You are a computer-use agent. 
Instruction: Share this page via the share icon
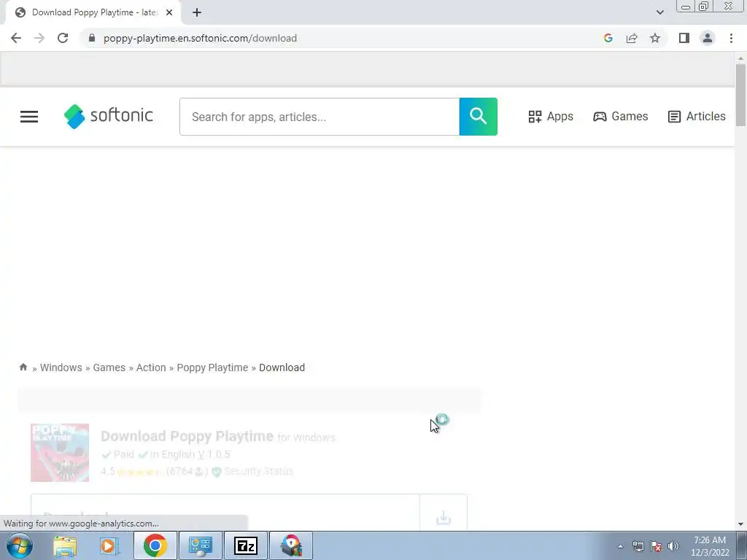click(x=632, y=38)
